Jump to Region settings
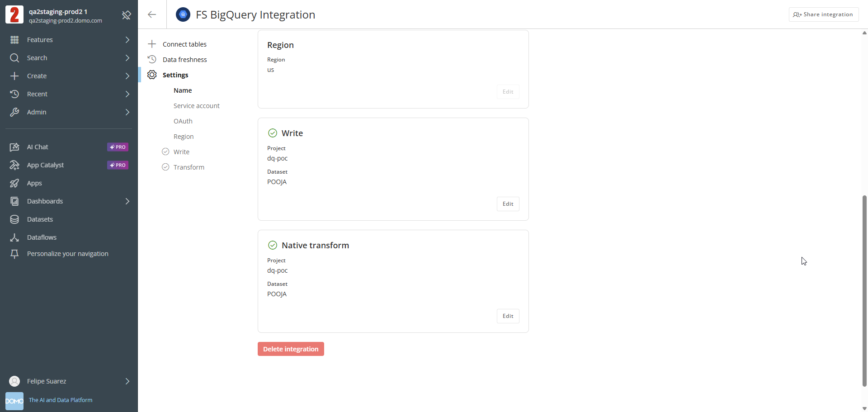The height and width of the screenshot is (412, 868). click(184, 136)
